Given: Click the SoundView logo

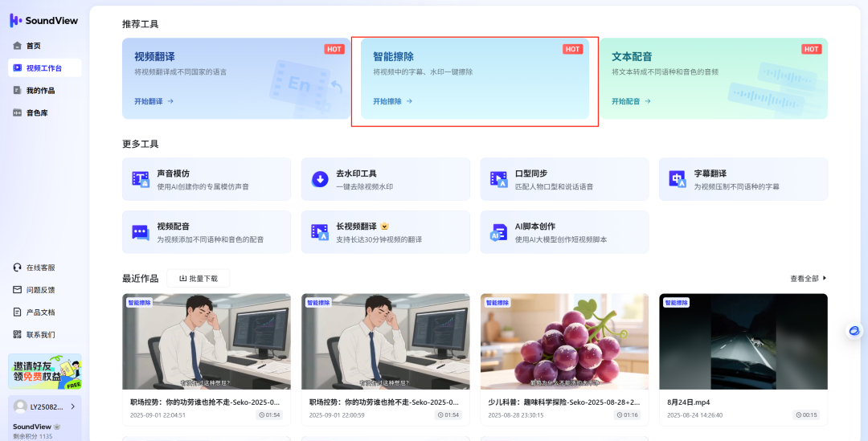Looking at the screenshot, I should [43, 20].
